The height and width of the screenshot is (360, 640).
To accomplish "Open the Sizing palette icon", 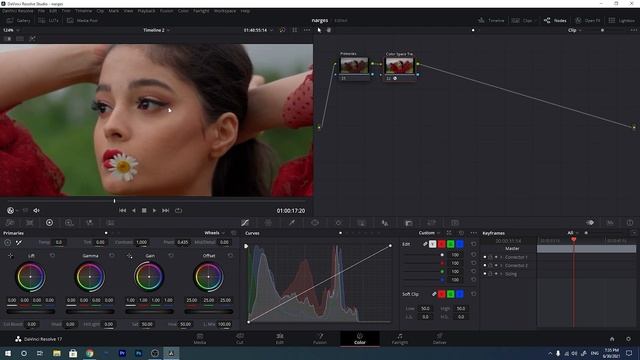I will tap(432, 223).
